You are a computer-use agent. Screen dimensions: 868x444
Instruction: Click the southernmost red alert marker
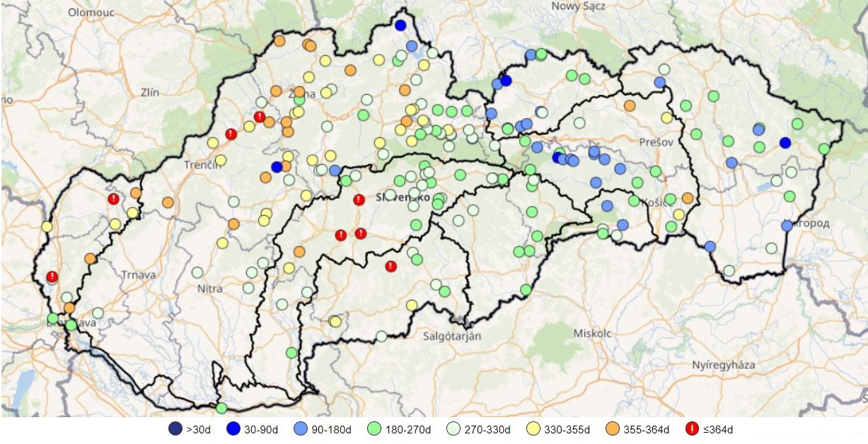point(390,266)
